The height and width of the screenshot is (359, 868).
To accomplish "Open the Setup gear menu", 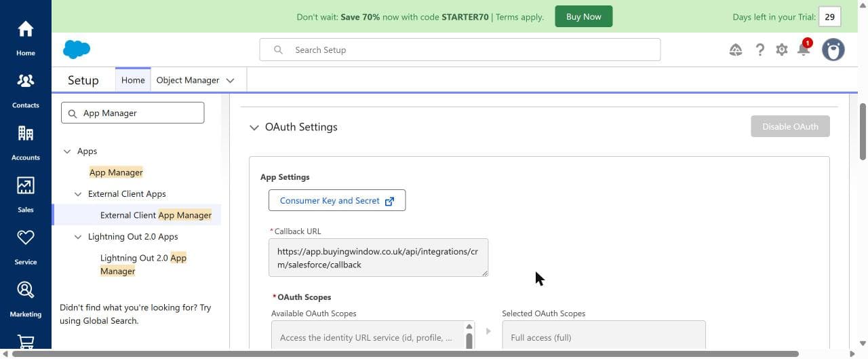I will [x=782, y=50].
